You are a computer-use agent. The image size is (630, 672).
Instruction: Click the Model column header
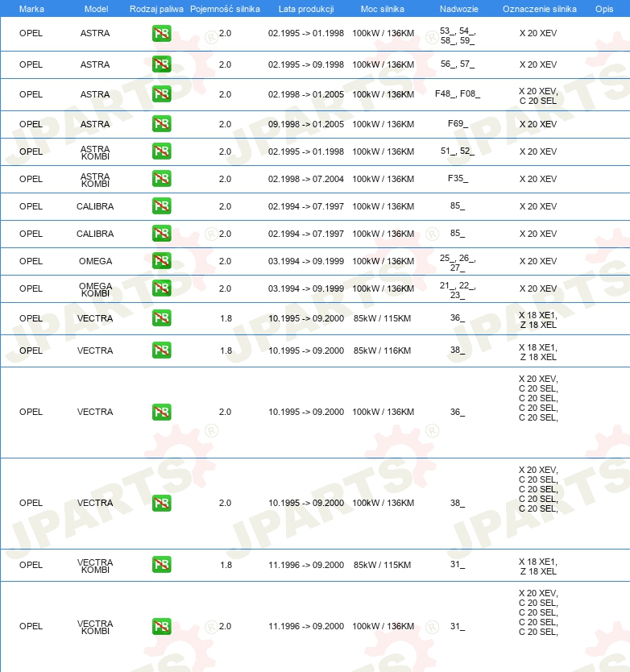tap(96, 9)
